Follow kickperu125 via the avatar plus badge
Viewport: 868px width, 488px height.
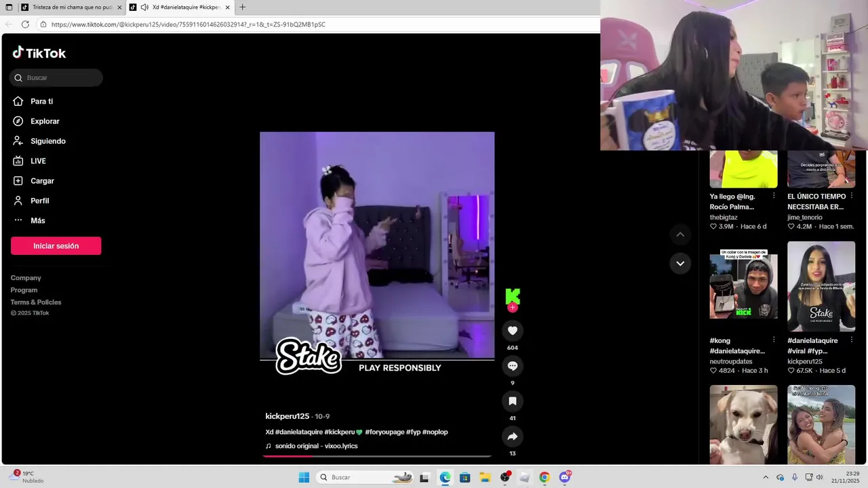coord(513,308)
